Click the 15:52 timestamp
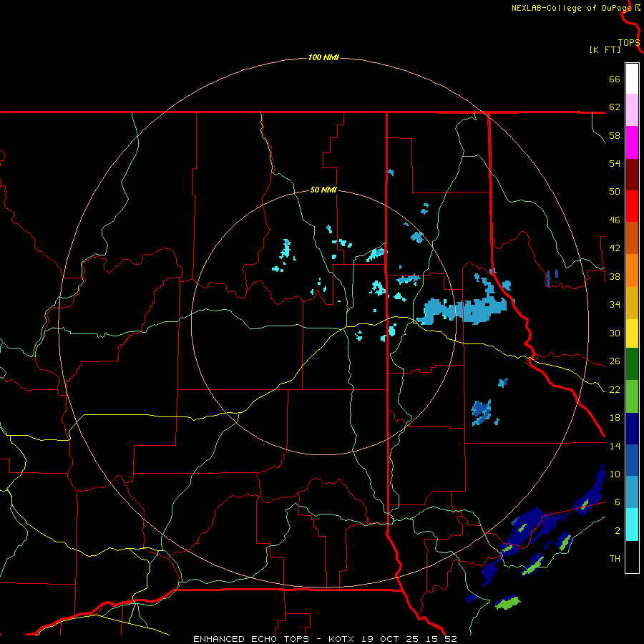Image resolution: width=644 pixels, height=644 pixels. (441, 639)
